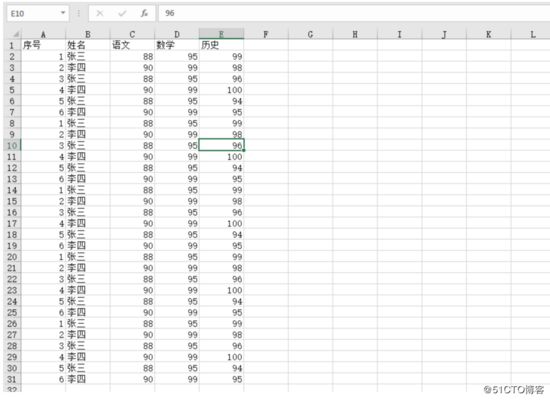
Task: Click cell B1 containing 姓名
Action: [x=88, y=45]
